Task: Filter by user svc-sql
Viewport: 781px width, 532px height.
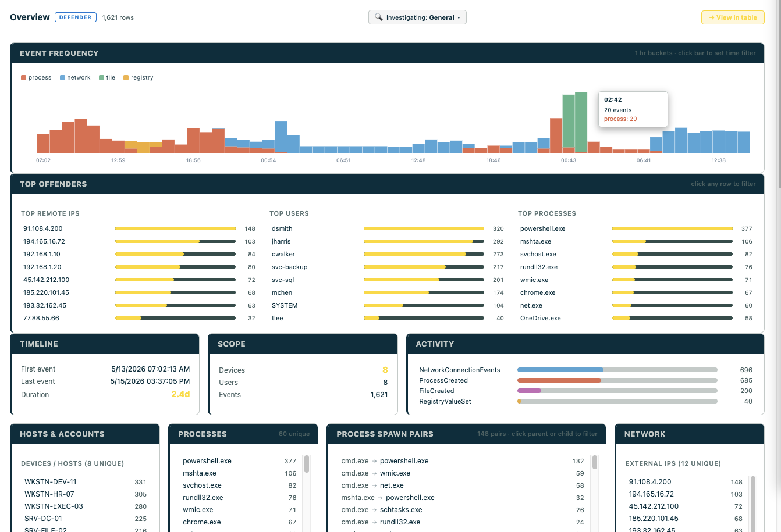Action: [x=388, y=280]
